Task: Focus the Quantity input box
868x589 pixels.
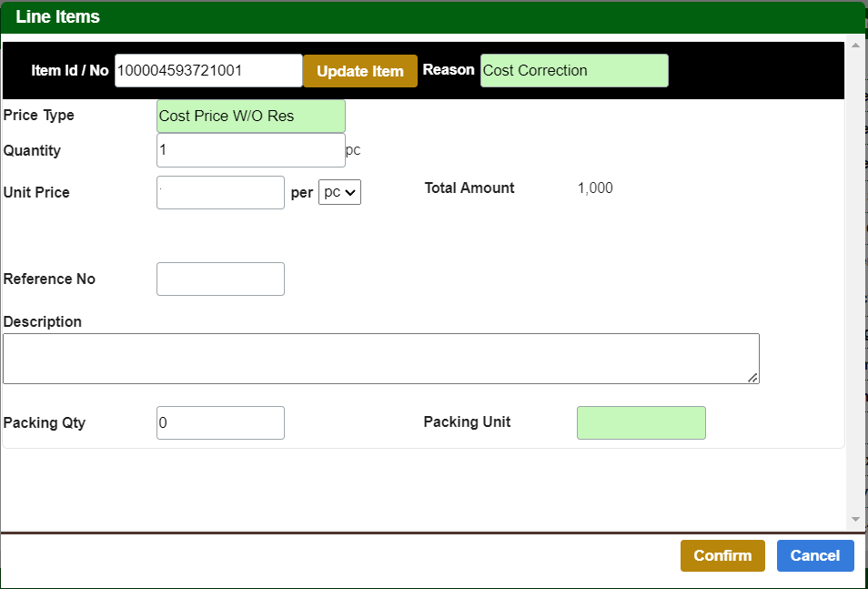Action: (251, 150)
